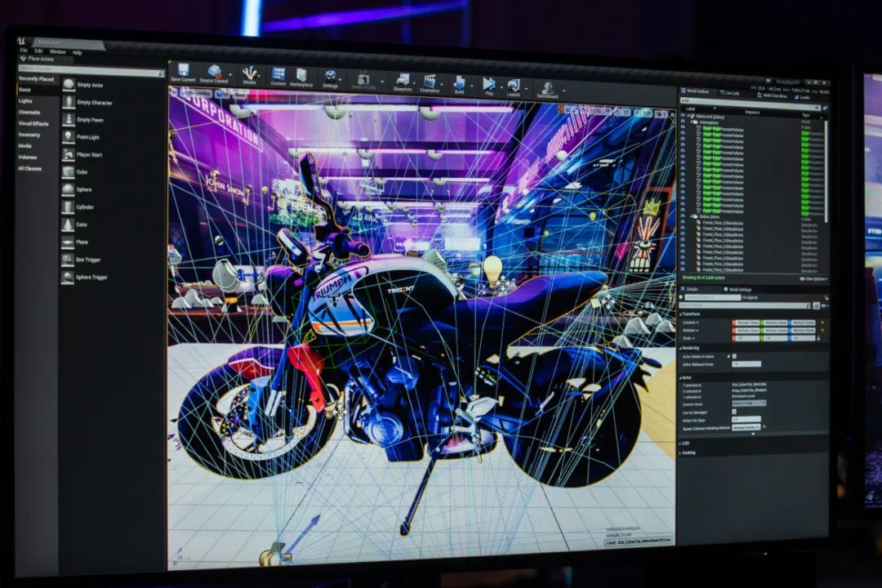Select the Point Light icon
The height and width of the screenshot is (588, 882).
68,136
